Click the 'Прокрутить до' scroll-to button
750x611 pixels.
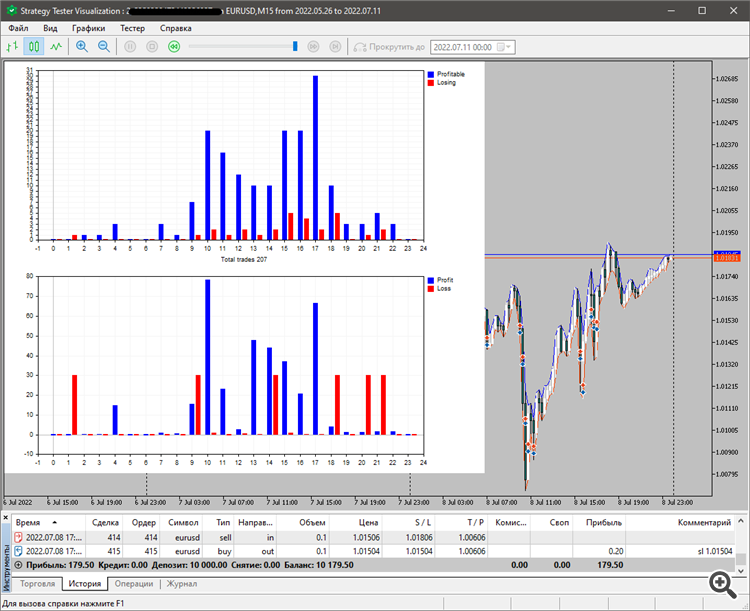(389, 47)
